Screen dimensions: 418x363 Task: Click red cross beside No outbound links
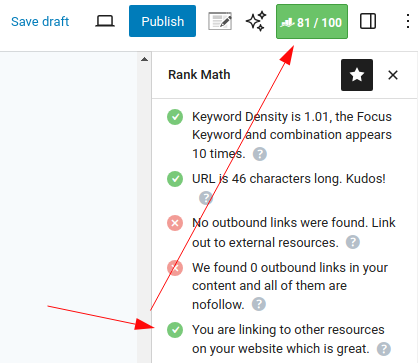[175, 223]
